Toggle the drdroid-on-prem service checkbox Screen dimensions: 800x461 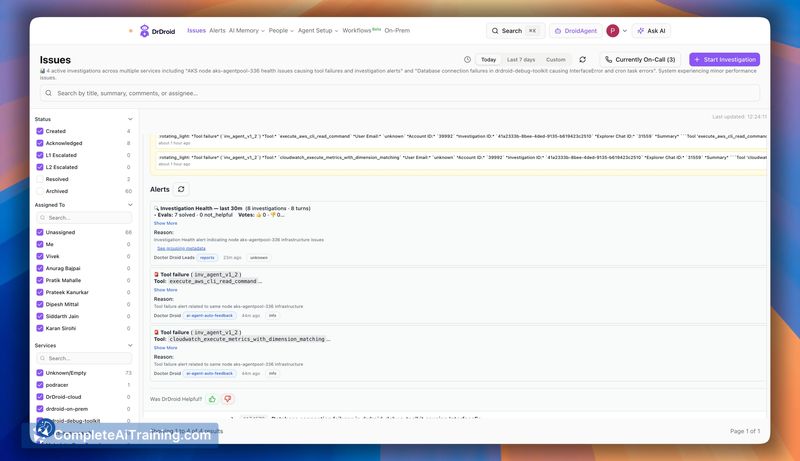tap(40, 409)
